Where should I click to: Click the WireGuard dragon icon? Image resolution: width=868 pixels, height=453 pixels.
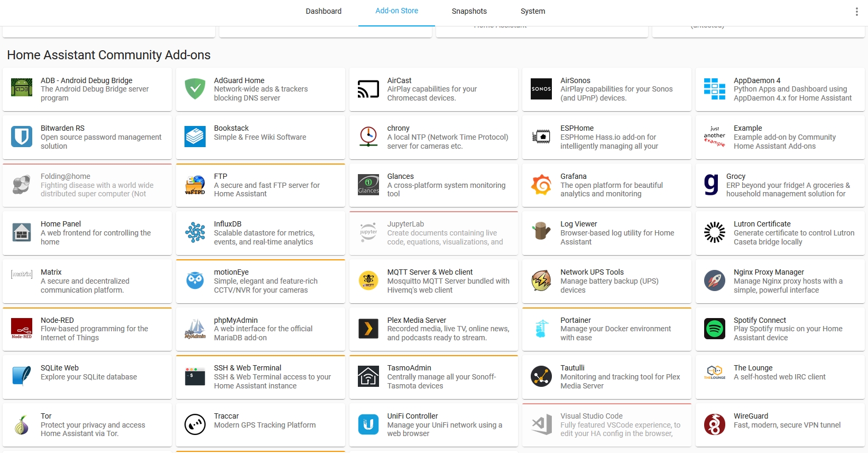coord(715,424)
